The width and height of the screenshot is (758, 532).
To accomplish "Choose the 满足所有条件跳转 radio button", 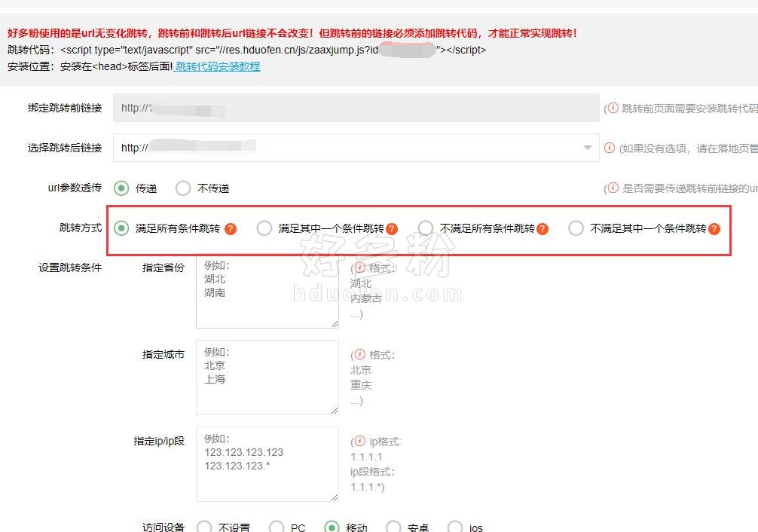I will pos(121,228).
